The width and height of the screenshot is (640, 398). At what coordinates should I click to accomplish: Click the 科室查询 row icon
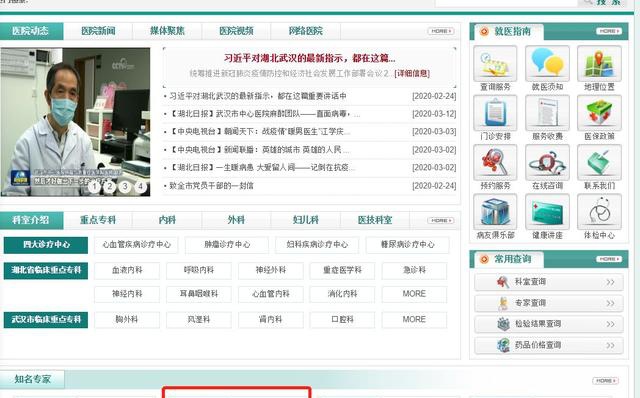pos(502,282)
